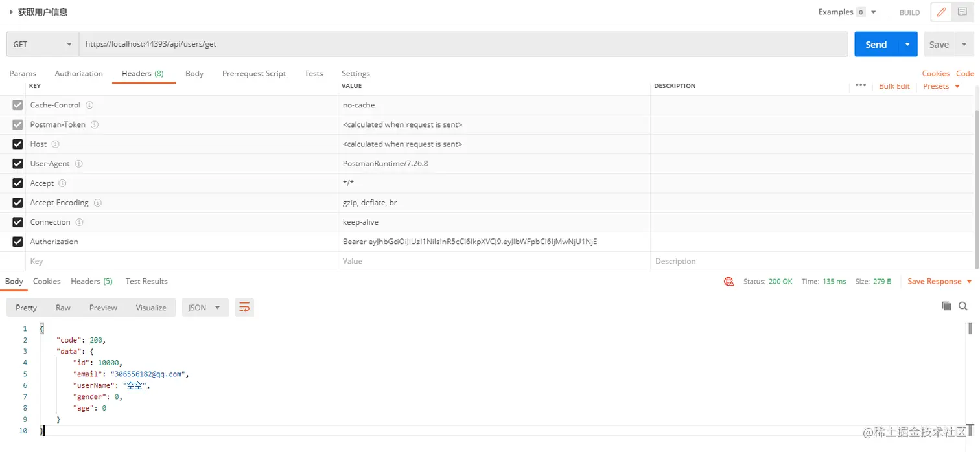Expand the Examples dropdown

pos(847,12)
